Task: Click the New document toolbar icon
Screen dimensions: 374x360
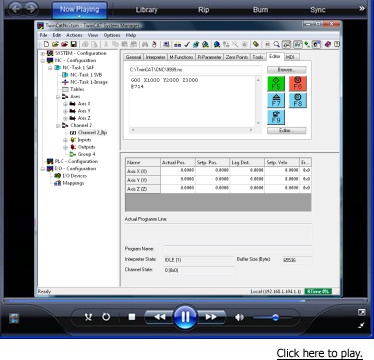Action: pos(46,44)
